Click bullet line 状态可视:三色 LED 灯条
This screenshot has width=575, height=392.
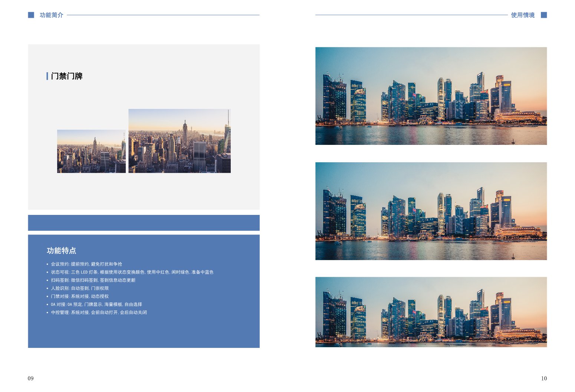click(132, 272)
